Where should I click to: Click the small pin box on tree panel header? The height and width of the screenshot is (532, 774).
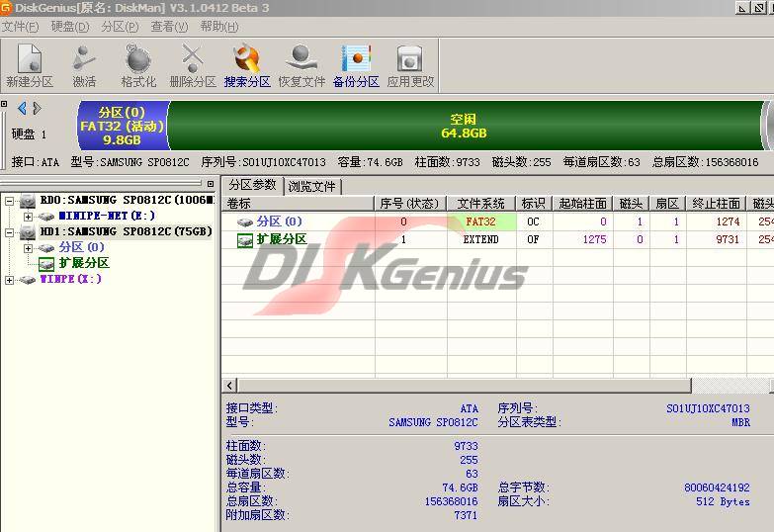(211, 184)
